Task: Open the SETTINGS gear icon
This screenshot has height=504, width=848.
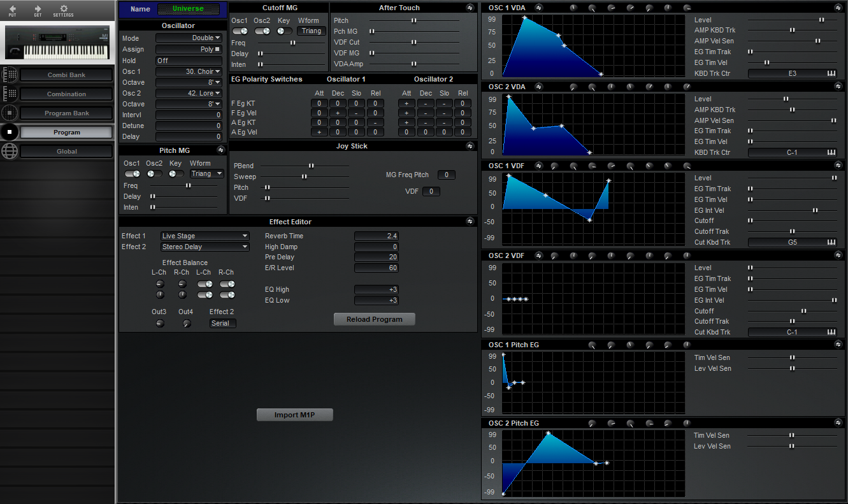Action: (63, 9)
